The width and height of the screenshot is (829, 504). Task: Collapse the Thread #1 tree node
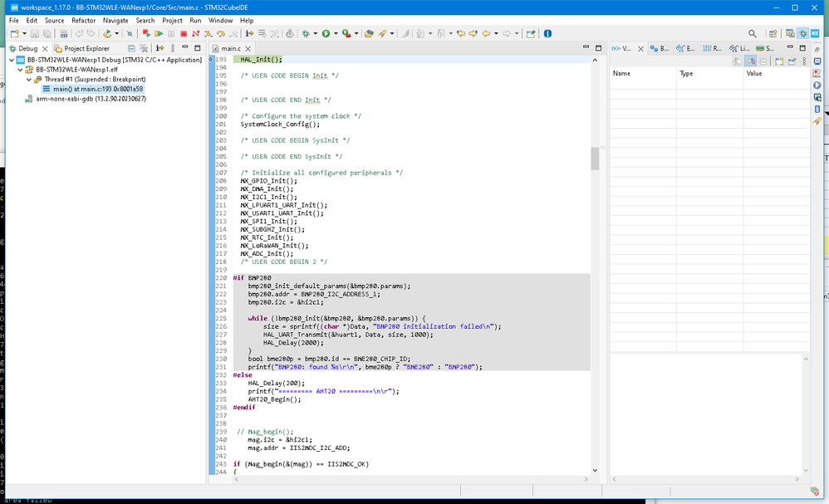tap(30, 80)
